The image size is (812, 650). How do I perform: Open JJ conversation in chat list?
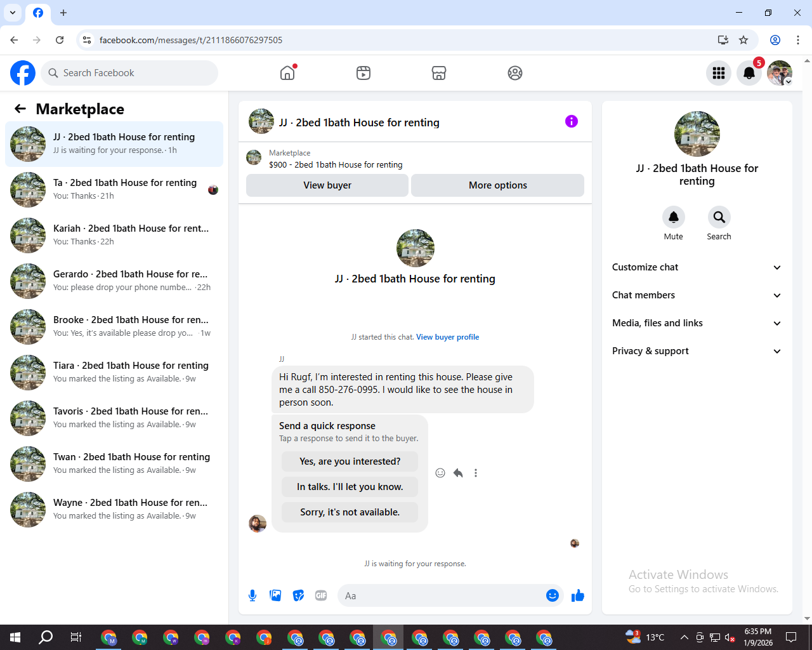point(114,144)
